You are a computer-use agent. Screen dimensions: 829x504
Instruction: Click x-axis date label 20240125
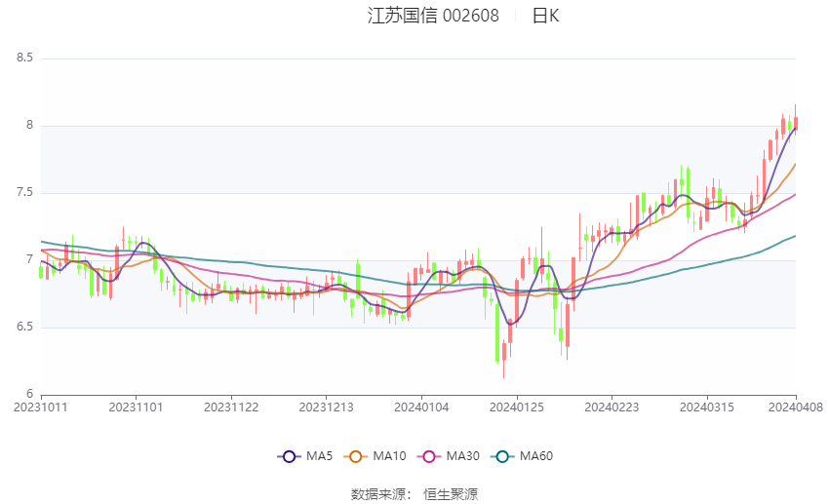tap(517, 407)
